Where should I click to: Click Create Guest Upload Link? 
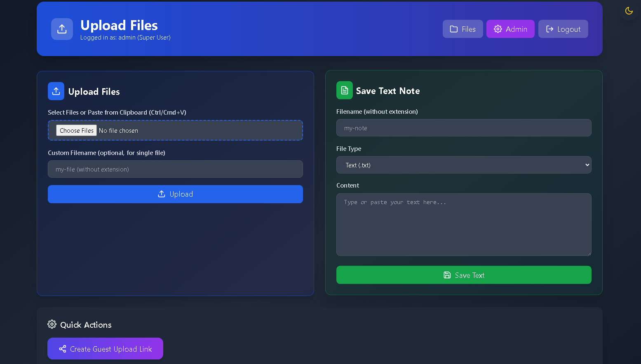(105, 349)
